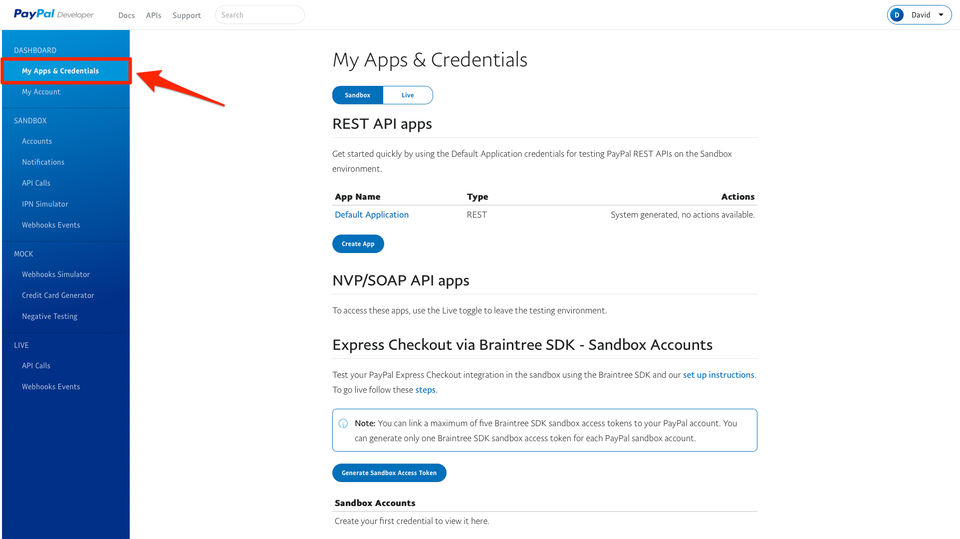Click the NVP/SOAP API apps heading
Image resolution: width=960 pixels, height=539 pixels.
point(401,281)
